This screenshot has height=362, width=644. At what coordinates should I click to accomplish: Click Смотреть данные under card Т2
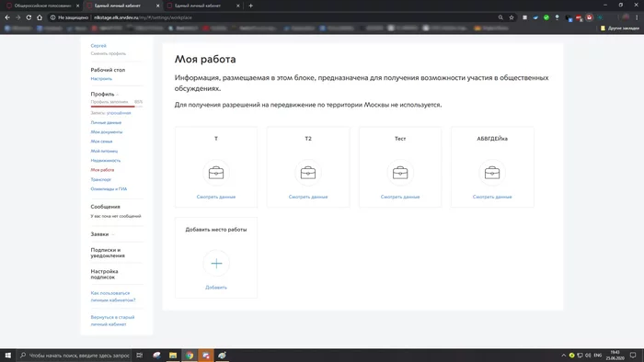pyautogui.click(x=308, y=197)
